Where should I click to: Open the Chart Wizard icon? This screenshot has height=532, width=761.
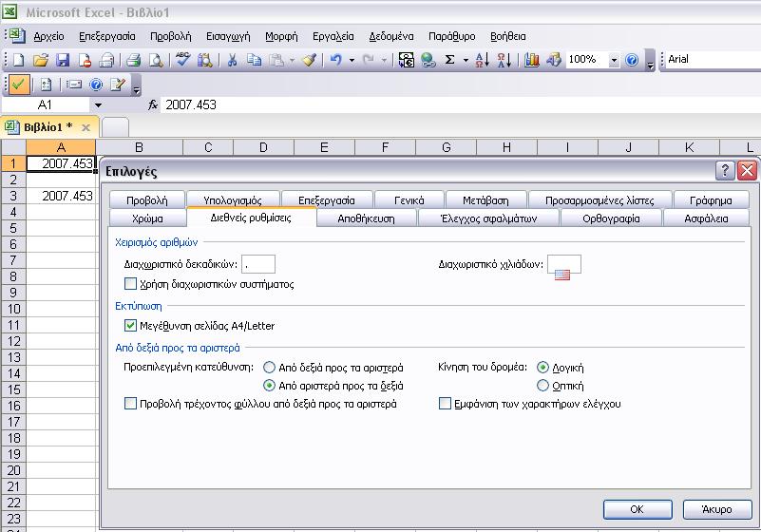532,60
